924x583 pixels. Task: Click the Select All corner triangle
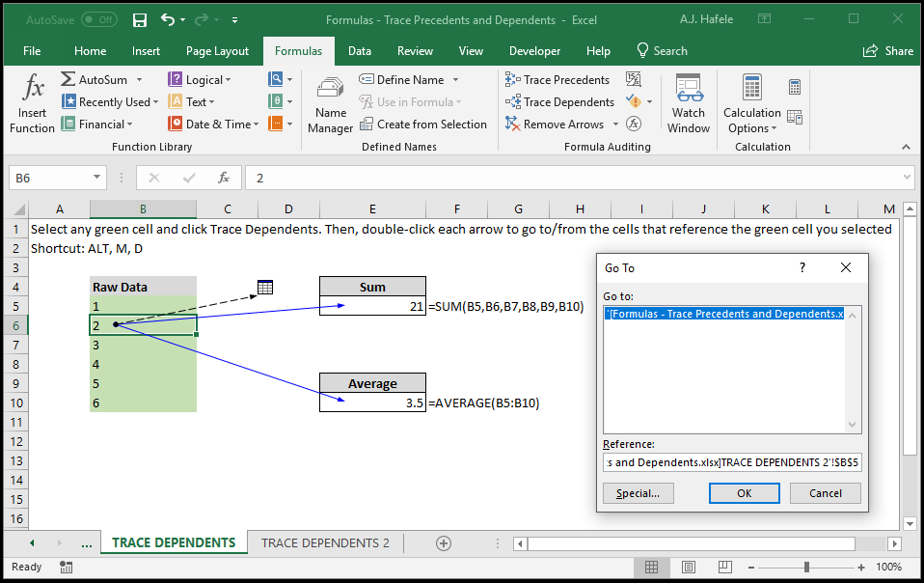19,209
